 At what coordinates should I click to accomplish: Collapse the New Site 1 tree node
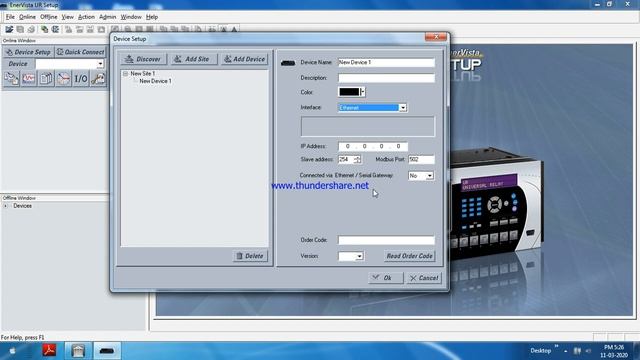126,73
